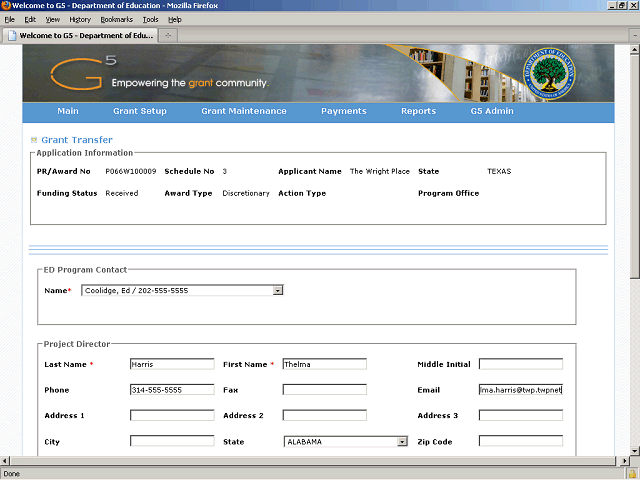This screenshot has width=640, height=480.
Task: Click the First Name field containing Thelma
Action: click(x=324, y=364)
